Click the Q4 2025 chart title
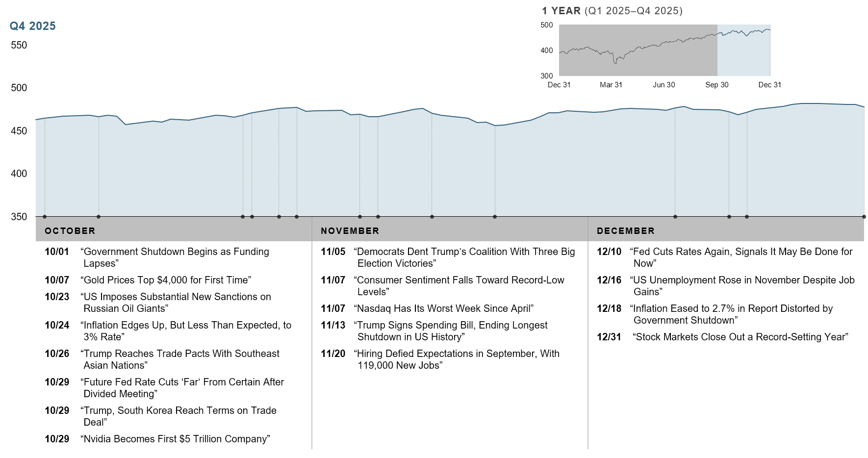 [33, 26]
